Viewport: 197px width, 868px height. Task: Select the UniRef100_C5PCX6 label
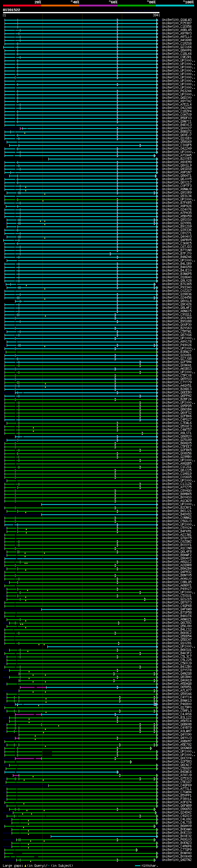(177, 375)
